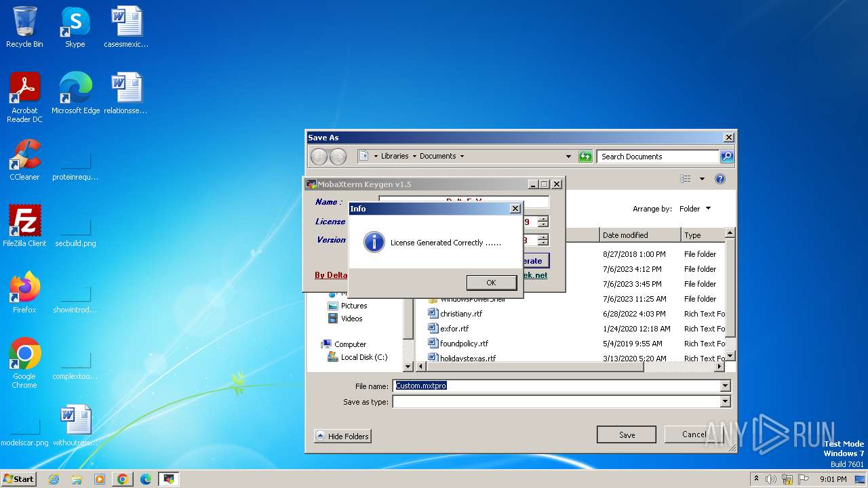
Task: Hide Folders in Save As dialog
Action: pyautogui.click(x=342, y=436)
